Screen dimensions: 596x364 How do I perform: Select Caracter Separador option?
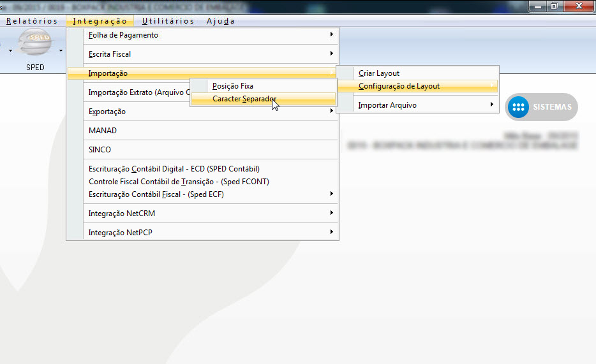[x=244, y=99]
